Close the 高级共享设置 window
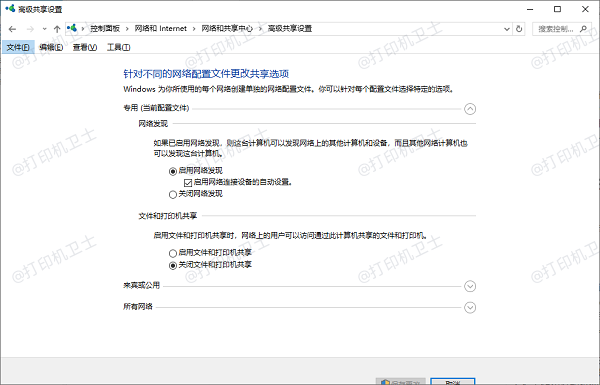 [x=585, y=9]
